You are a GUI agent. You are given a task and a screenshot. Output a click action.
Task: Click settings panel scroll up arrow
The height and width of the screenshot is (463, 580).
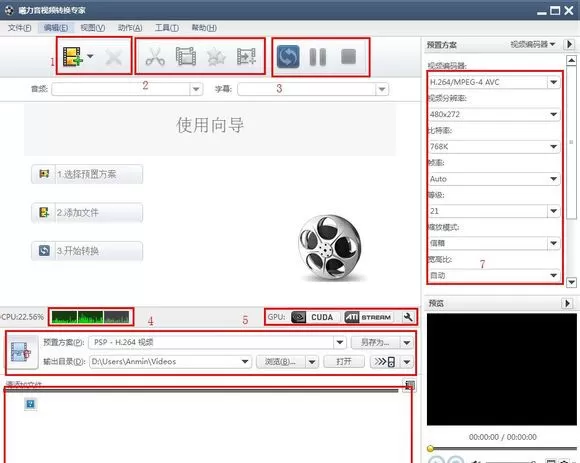pyautogui.click(x=571, y=60)
